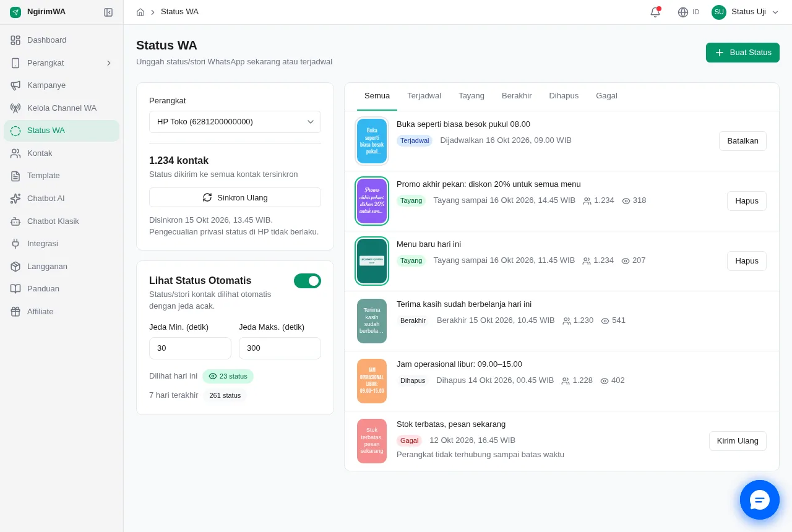792x532 pixels.
Task: Open Jam operasional libur thumbnail
Action: 372,381
